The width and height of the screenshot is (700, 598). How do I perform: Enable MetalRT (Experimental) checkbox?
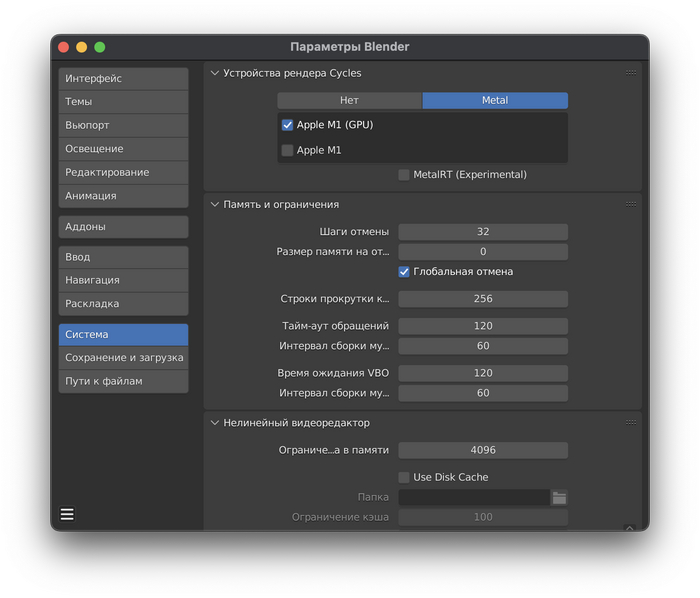404,175
